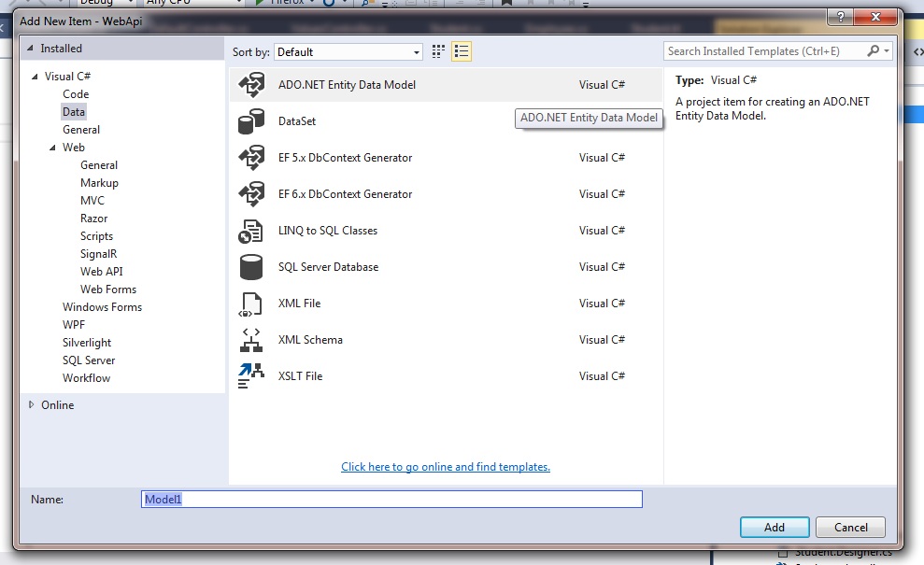Select the Razor category
Viewport: 924px width, 565px height.
coord(93,219)
